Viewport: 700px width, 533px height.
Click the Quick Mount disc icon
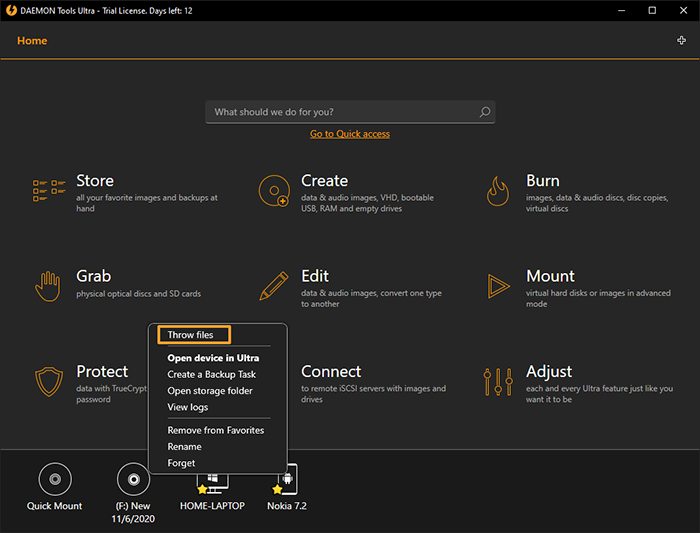coord(55,479)
